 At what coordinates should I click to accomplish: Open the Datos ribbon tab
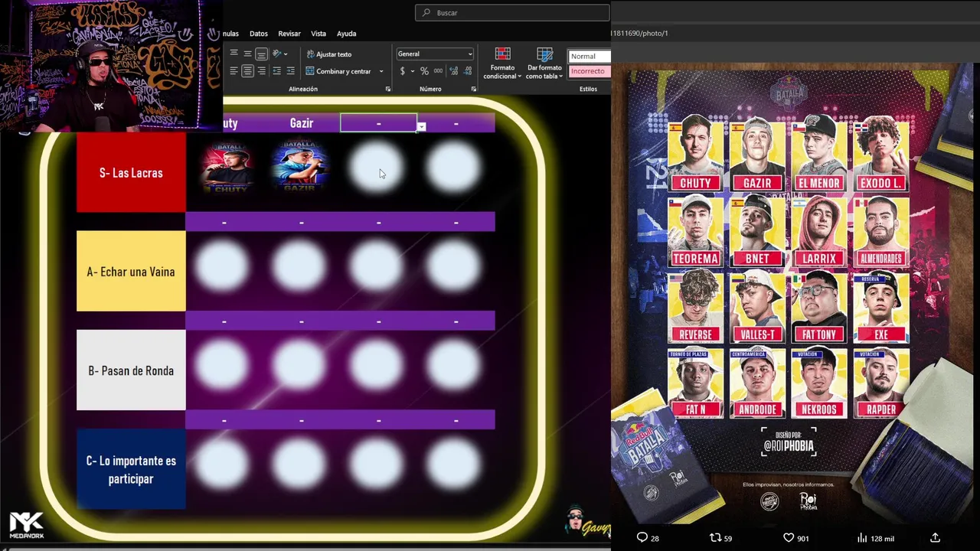[x=259, y=34]
